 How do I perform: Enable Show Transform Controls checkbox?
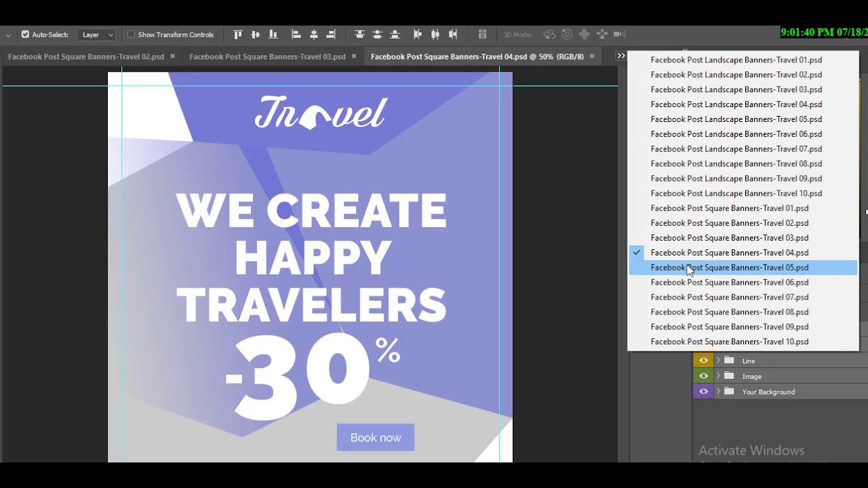[132, 35]
